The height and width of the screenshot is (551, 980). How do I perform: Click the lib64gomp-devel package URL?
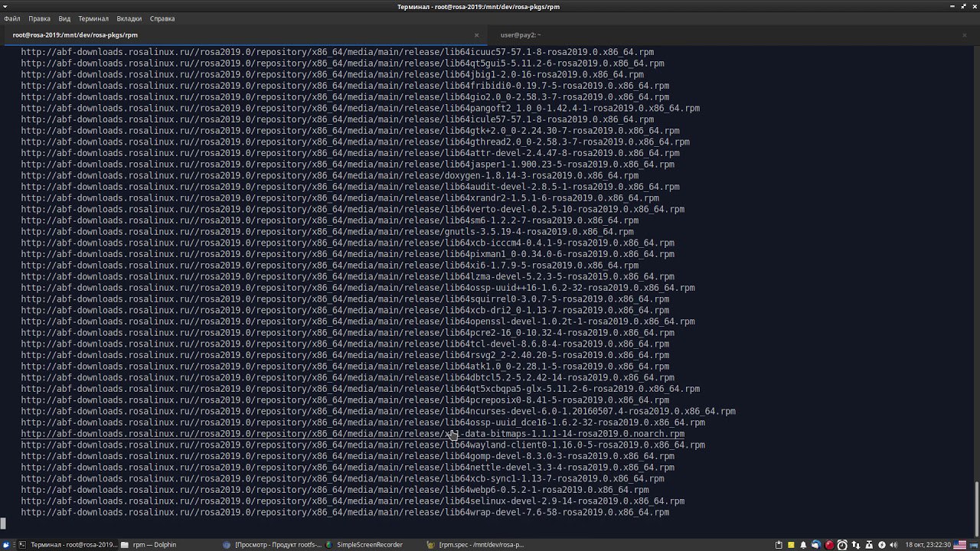pyautogui.click(x=348, y=456)
